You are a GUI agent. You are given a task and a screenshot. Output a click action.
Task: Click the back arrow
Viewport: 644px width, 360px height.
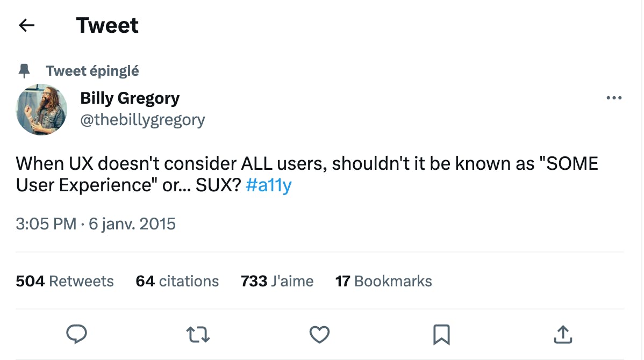pyautogui.click(x=26, y=25)
